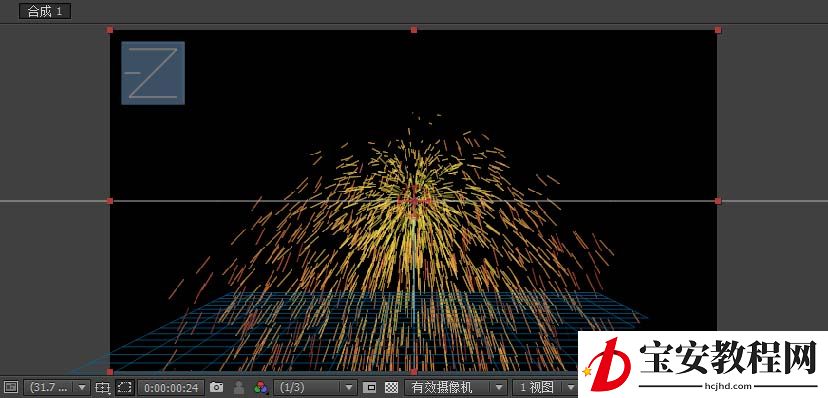Click the 0:00:00:24 current time display
828x398 pixels.
(171, 387)
